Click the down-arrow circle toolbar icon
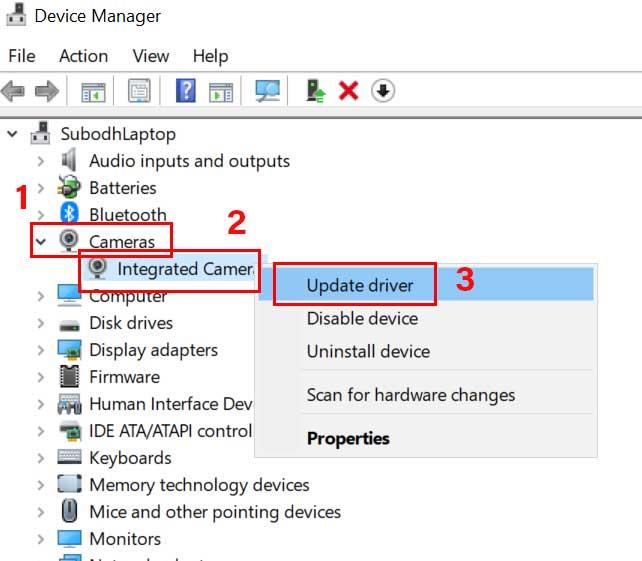 click(x=383, y=91)
